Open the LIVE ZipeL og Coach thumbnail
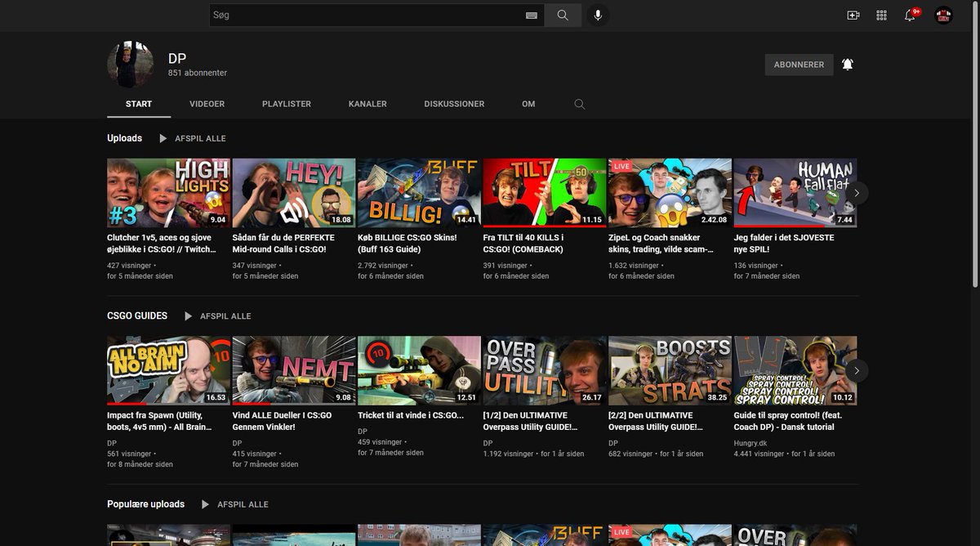The width and height of the screenshot is (980, 546). 670,193
